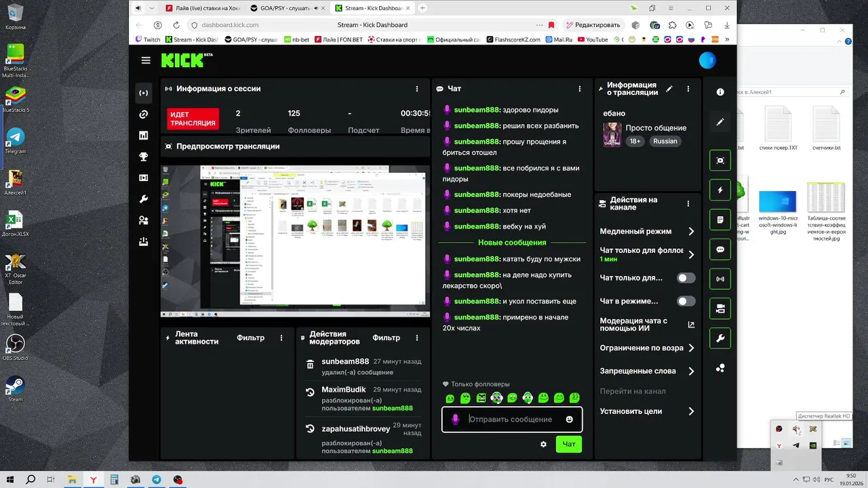Open the chat settings gear icon
868x488 pixels.
pyautogui.click(x=543, y=445)
